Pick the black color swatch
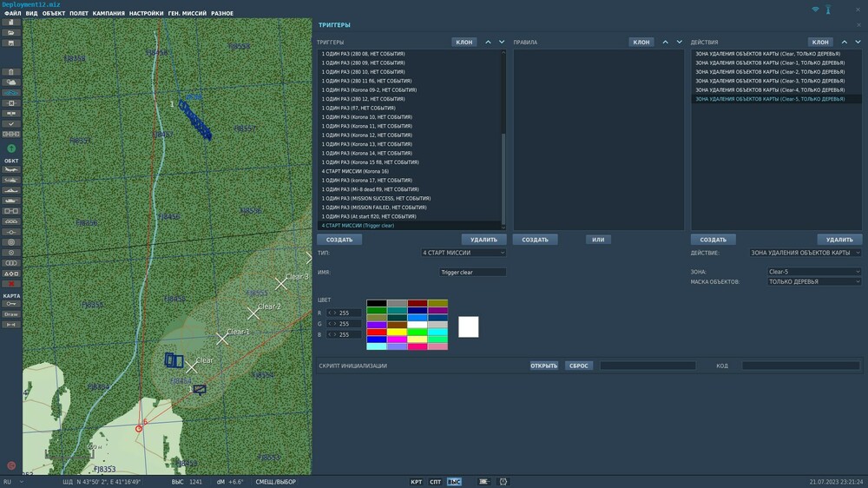This screenshot has height=488, width=868. point(377,304)
